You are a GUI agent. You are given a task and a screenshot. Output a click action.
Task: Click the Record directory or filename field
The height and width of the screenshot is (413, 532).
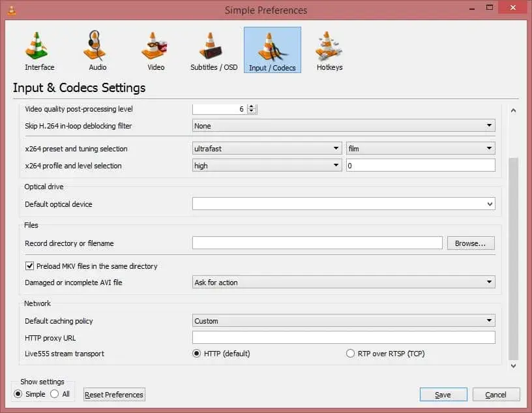point(318,243)
